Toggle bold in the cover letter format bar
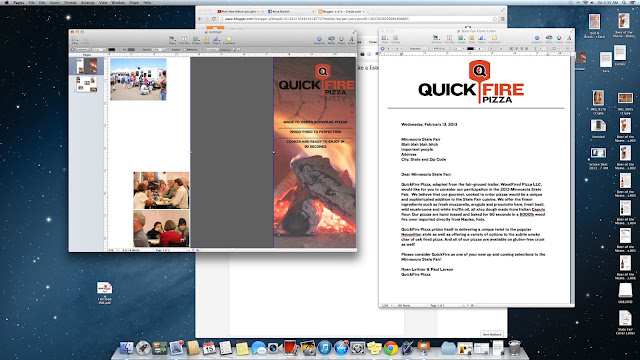The width and height of the screenshot is (640, 360). tap(491, 49)
